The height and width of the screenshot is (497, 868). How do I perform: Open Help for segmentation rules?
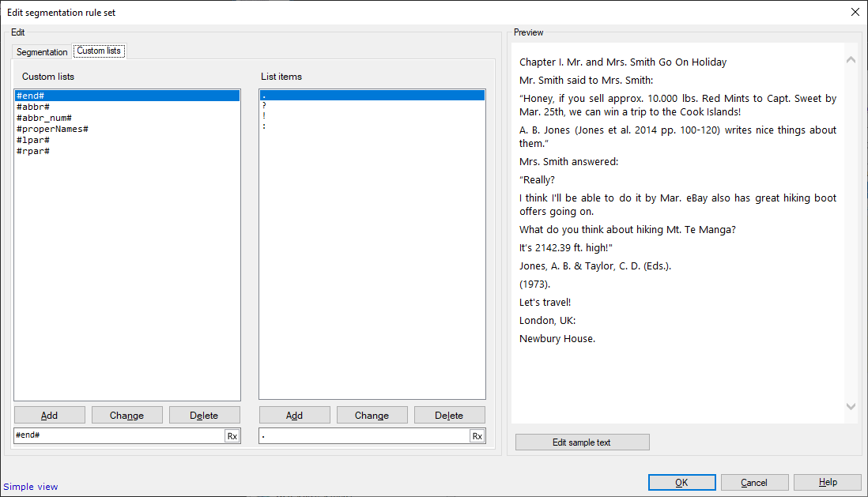point(827,482)
